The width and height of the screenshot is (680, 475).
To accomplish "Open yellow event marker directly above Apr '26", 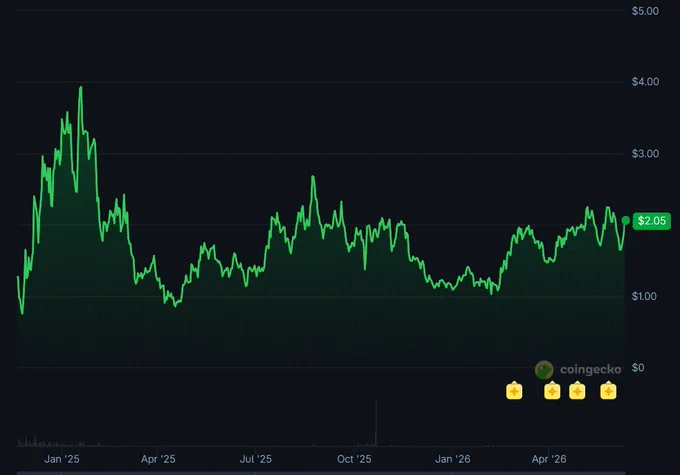I will coord(552,390).
